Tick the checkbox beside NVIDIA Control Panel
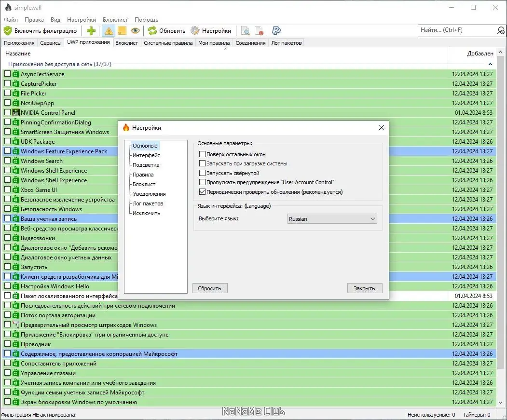This screenshot has height=420, width=507. (x=7, y=112)
